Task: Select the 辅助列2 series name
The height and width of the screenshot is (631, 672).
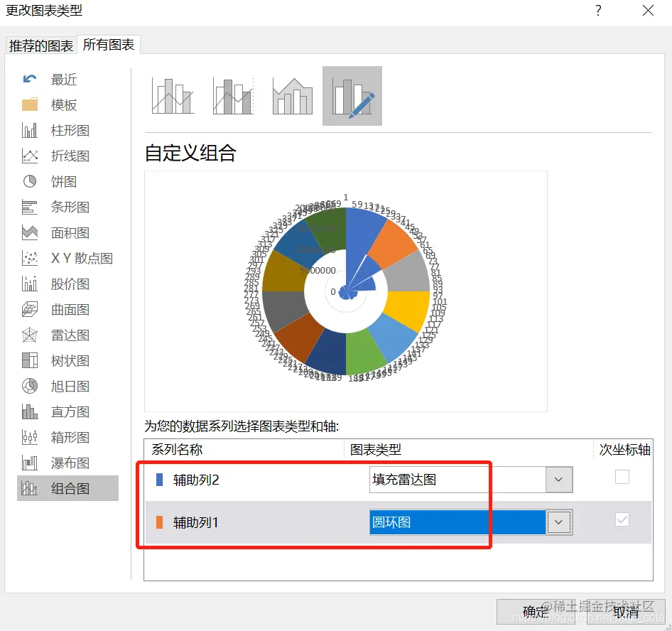Action: pyautogui.click(x=196, y=480)
